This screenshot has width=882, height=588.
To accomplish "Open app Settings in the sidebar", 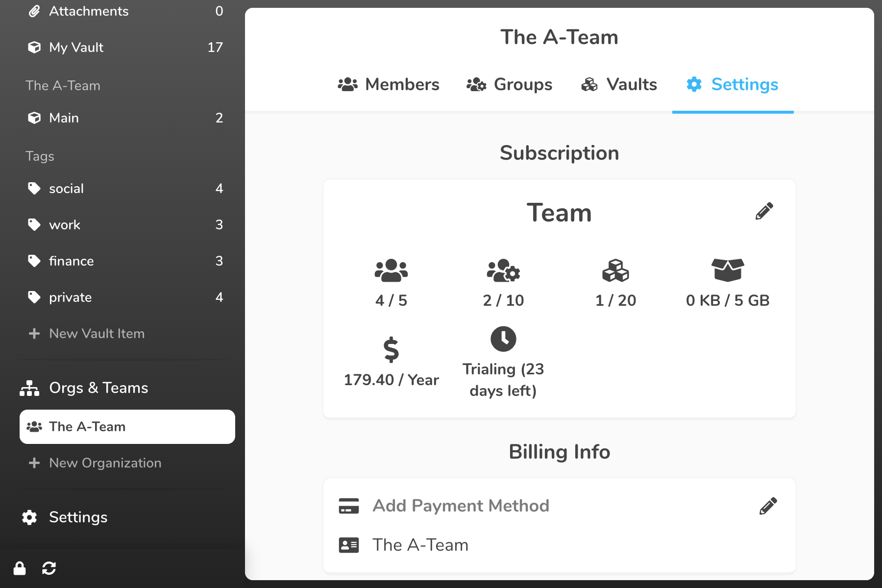I will click(78, 517).
